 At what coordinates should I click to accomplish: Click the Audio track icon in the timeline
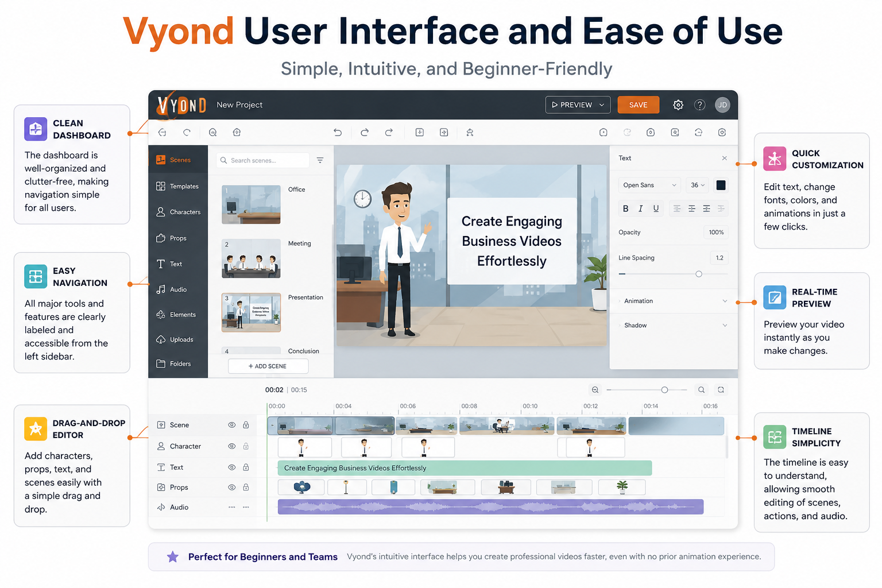pyautogui.click(x=161, y=508)
